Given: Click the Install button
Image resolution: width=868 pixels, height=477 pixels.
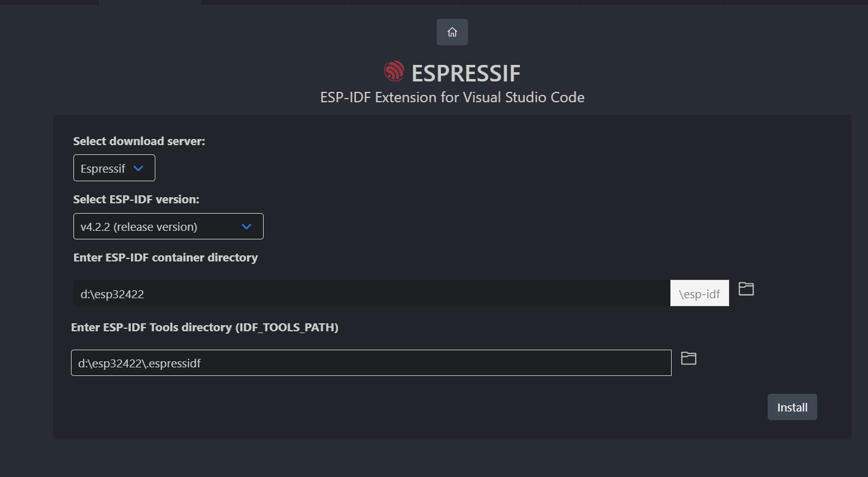Looking at the screenshot, I should pos(792,407).
